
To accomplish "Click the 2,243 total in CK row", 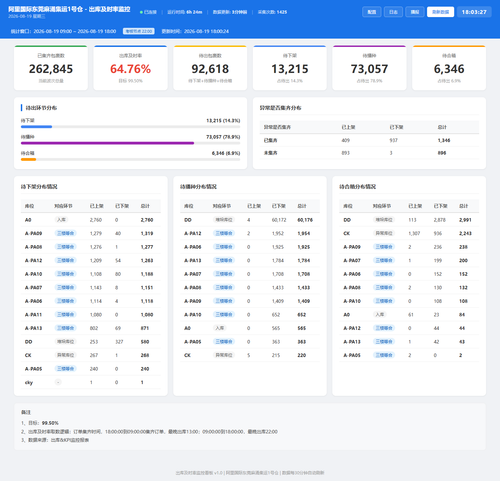I will 465,233.
